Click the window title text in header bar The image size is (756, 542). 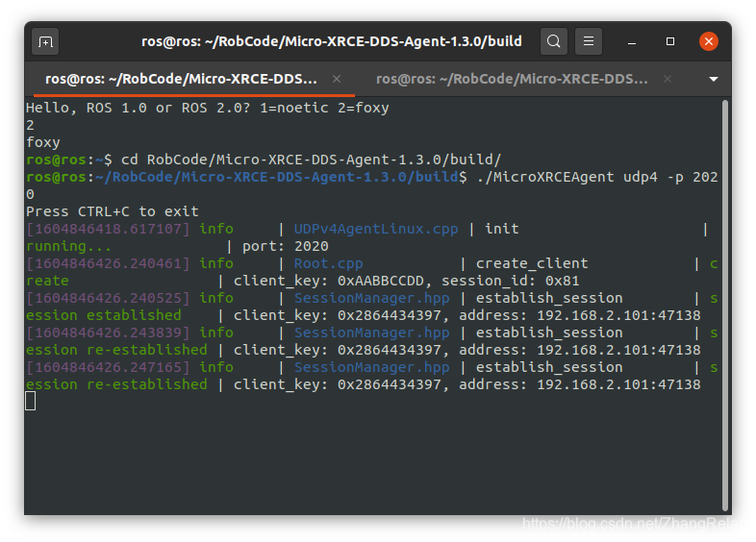(x=332, y=41)
